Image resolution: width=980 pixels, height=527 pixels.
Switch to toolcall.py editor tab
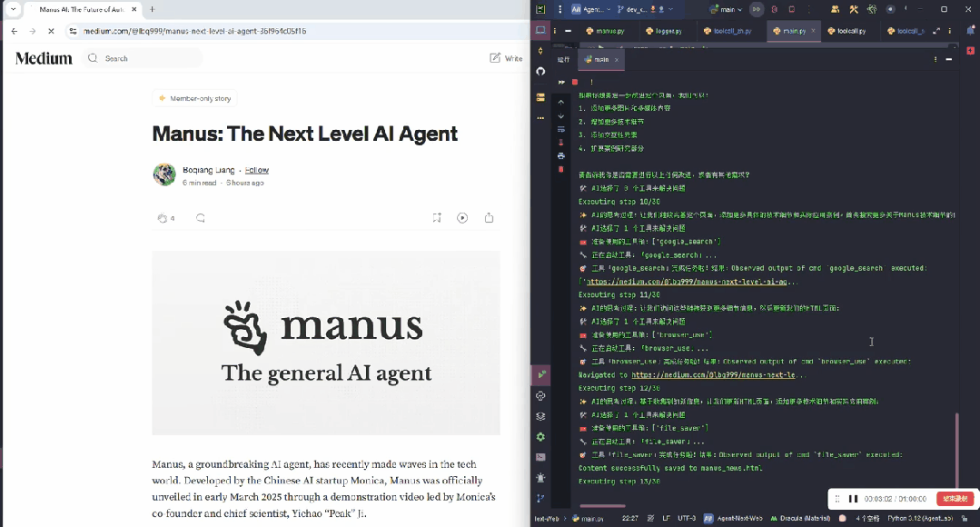tap(846, 31)
